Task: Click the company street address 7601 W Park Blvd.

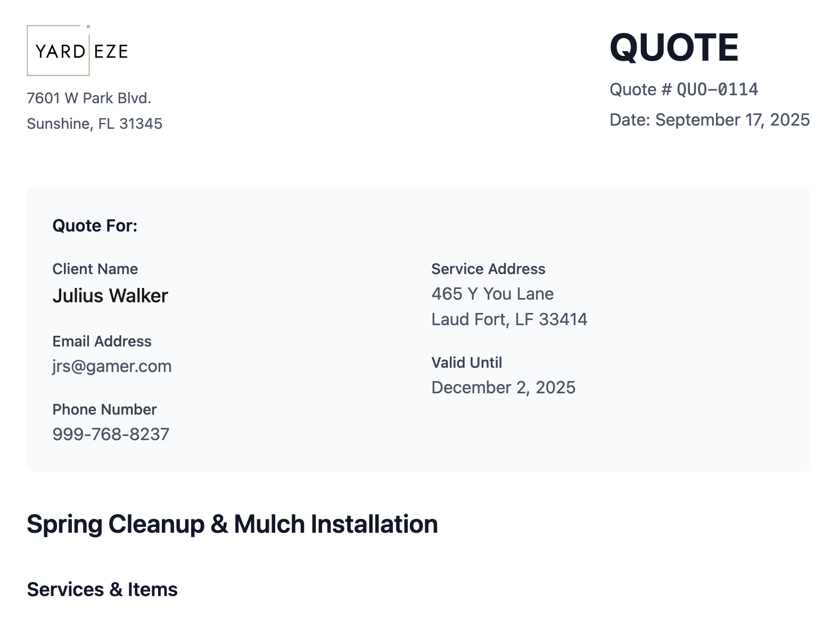Action: point(89,98)
